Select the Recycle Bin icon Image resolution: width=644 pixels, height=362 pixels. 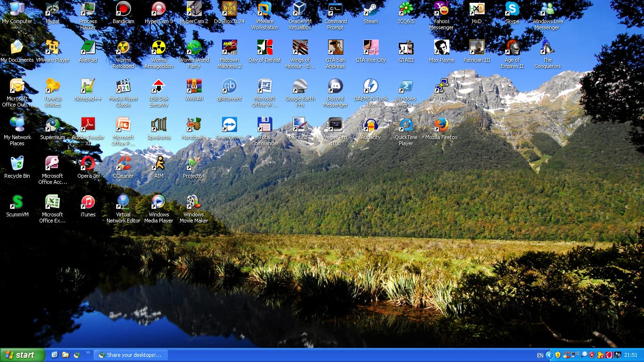pyautogui.click(x=17, y=164)
